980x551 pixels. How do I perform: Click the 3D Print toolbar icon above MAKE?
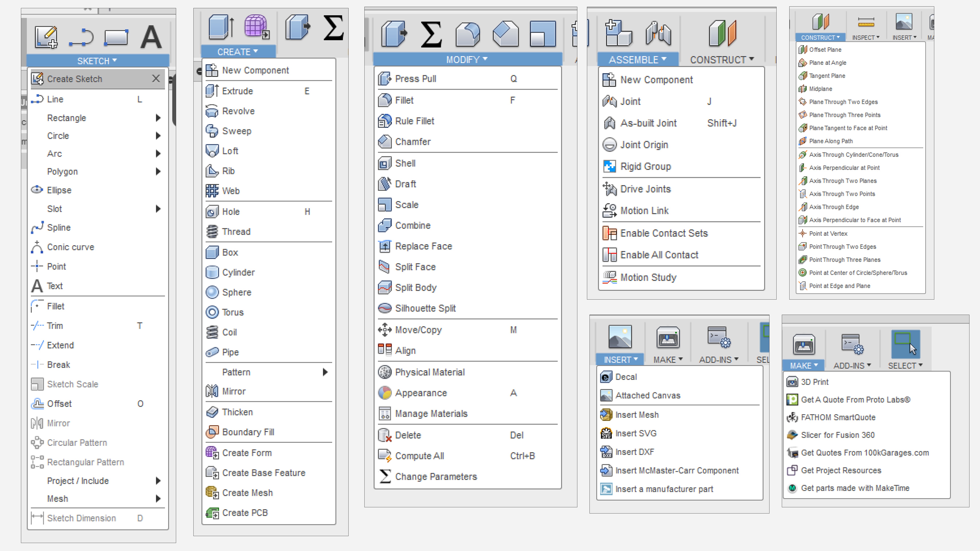click(804, 345)
